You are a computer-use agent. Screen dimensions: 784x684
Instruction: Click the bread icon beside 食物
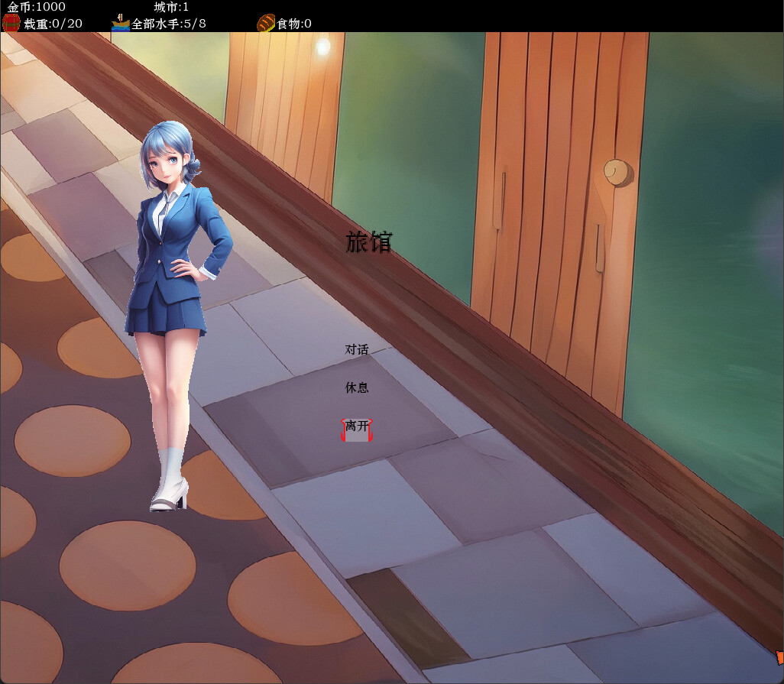tap(264, 24)
